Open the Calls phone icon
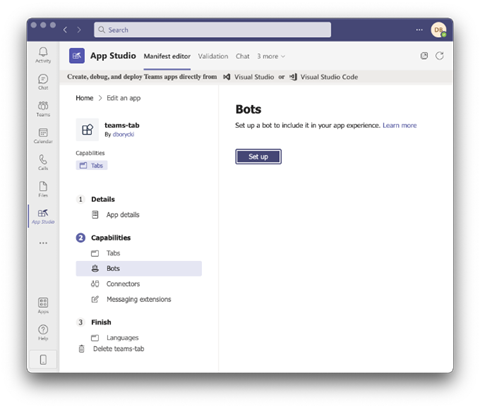This screenshot has height=409, width=480. click(x=43, y=162)
